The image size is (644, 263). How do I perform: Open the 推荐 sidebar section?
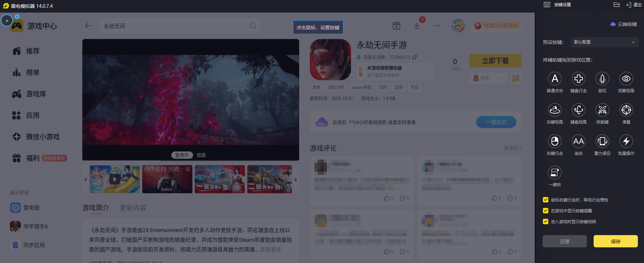(x=26, y=51)
